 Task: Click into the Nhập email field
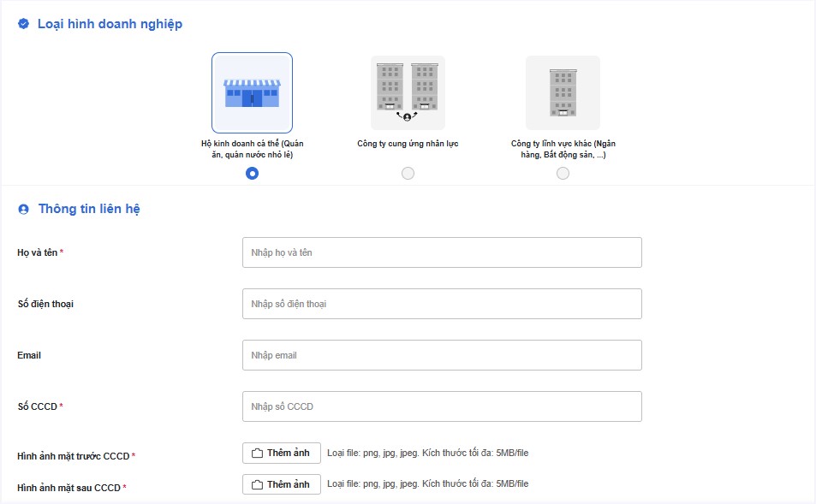(442, 355)
